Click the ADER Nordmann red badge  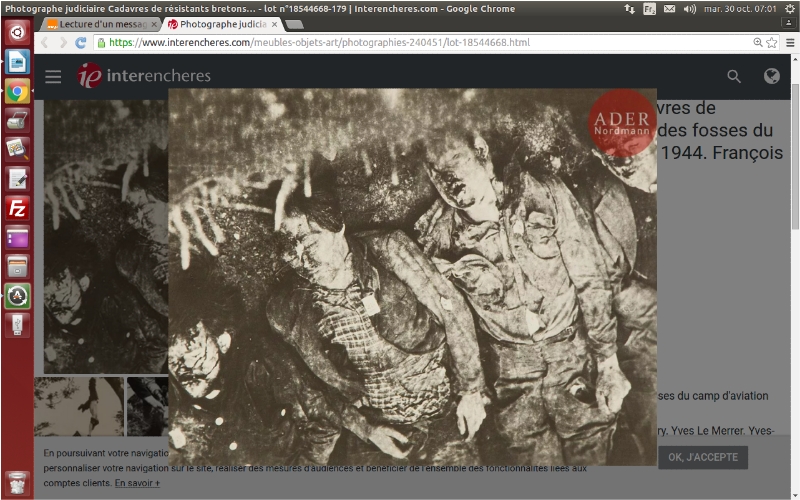click(x=621, y=123)
